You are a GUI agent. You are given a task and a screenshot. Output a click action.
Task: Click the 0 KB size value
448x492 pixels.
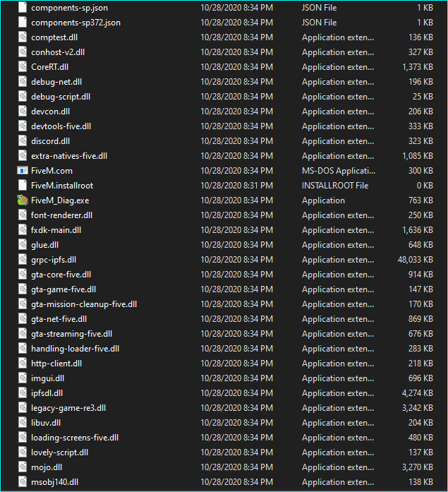coord(425,186)
